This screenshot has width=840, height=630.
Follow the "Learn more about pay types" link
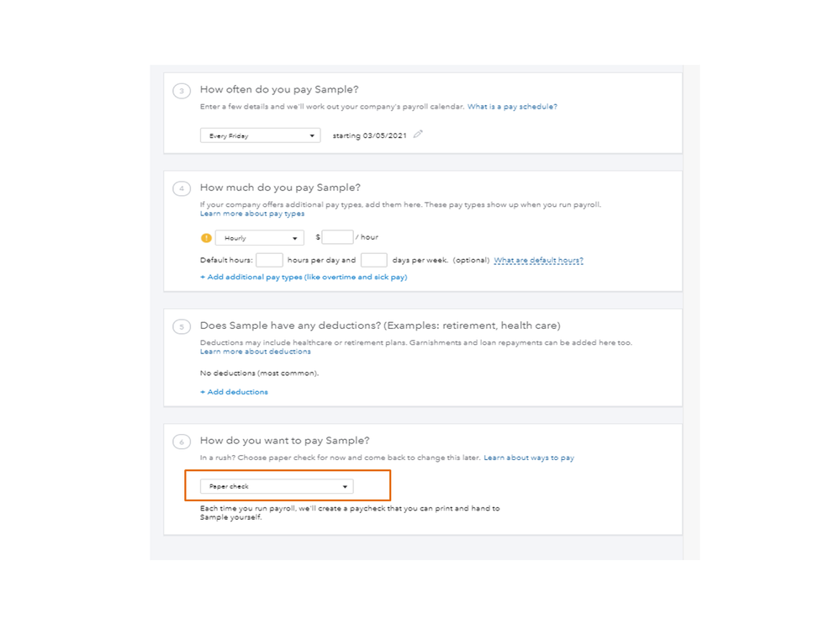252,214
